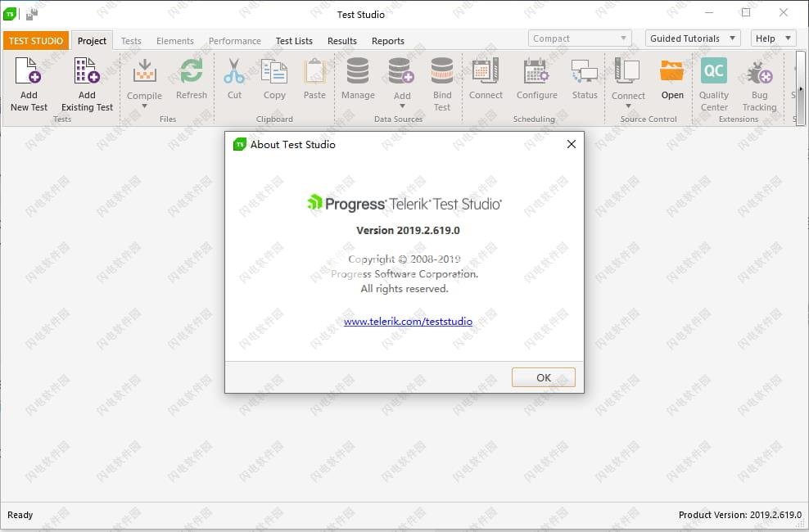Viewport: 809px width, 532px height.
Task: Maximize the Test Studio window
Action: [x=746, y=13]
